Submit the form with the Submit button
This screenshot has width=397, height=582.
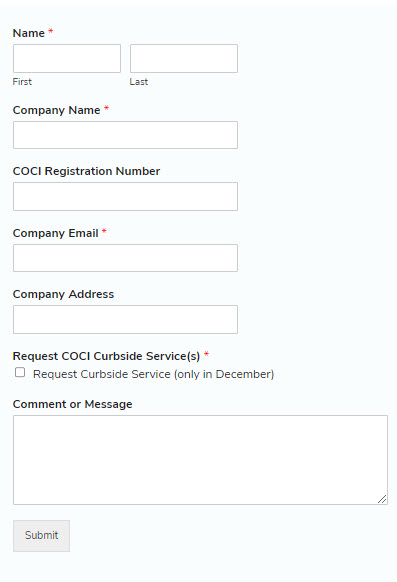point(41,536)
